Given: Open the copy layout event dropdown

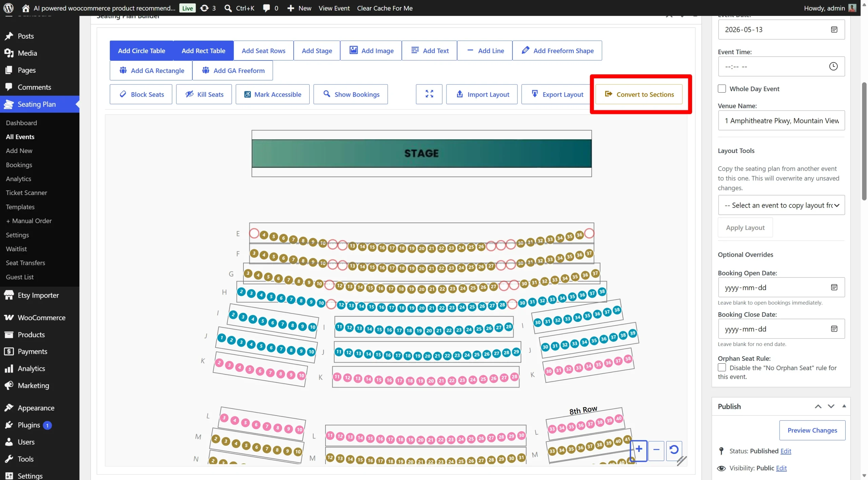Looking at the screenshot, I should [781, 205].
